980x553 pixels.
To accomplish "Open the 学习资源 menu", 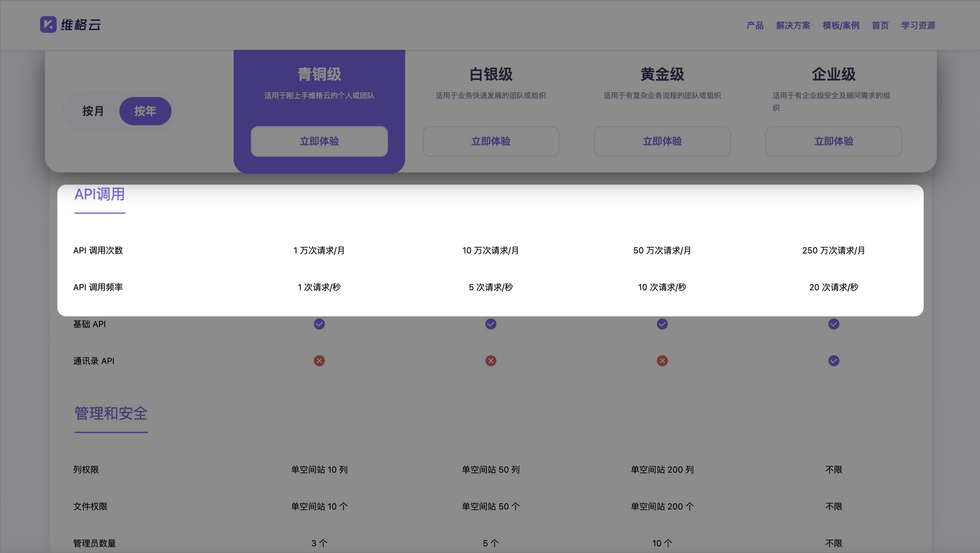I will [918, 25].
